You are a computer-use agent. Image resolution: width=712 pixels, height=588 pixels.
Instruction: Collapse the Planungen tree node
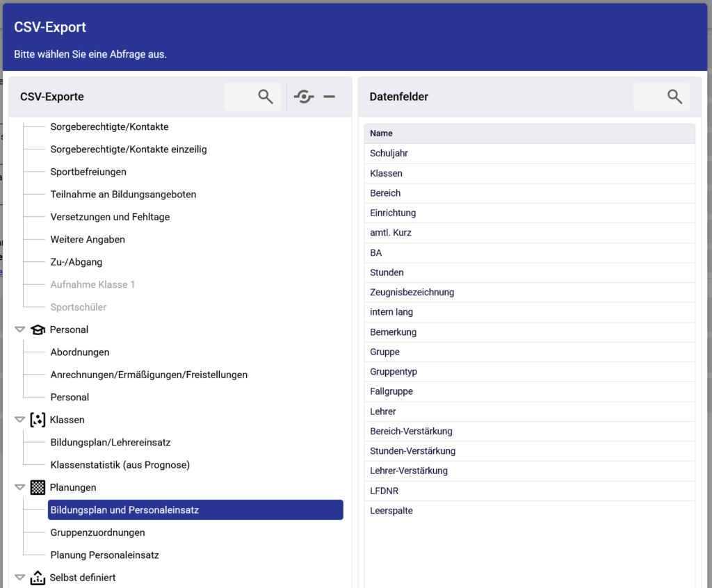(x=19, y=488)
